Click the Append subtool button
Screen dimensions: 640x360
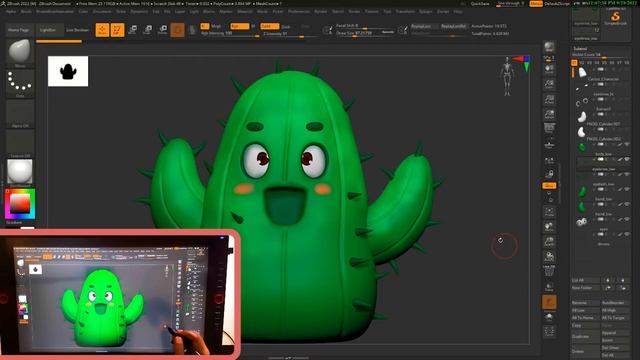click(615, 333)
